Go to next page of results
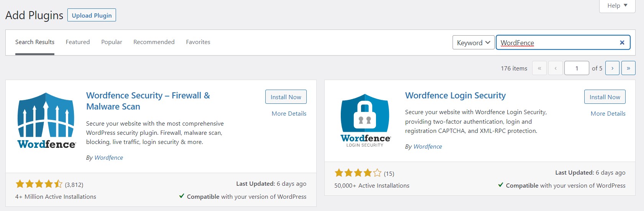Viewport: 644px width, 211px height. click(612, 68)
